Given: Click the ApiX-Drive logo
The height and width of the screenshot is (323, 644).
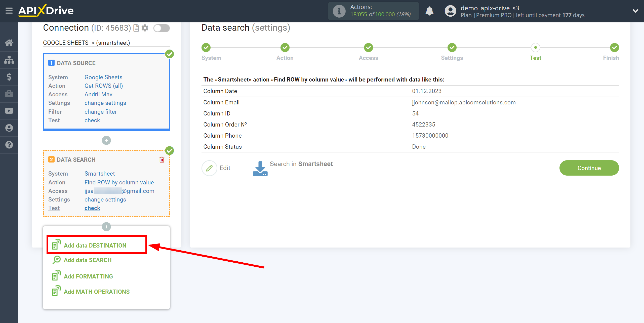Looking at the screenshot, I should (x=46, y=11).
